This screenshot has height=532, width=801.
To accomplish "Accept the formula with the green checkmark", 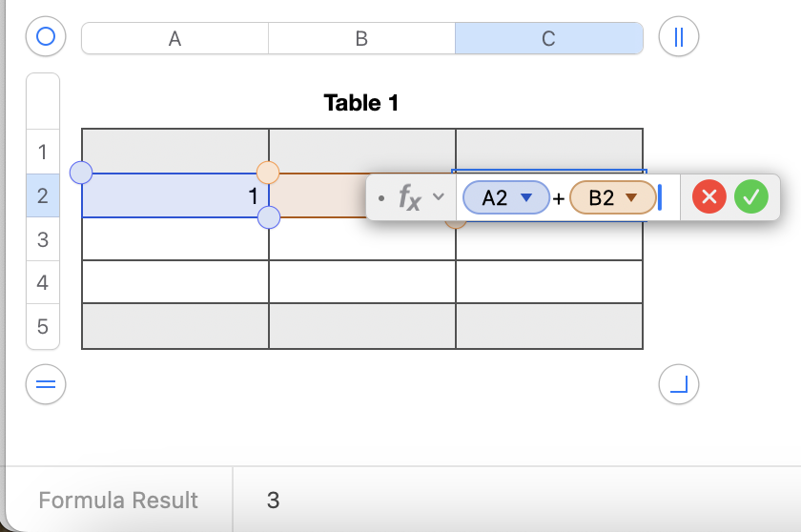I will (x=751, y=197).
